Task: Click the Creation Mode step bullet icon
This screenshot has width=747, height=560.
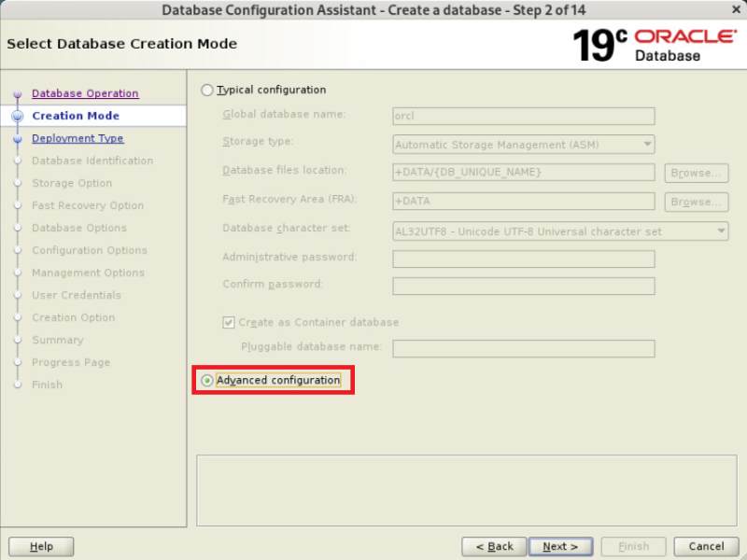Action: (x=18, y=116)
